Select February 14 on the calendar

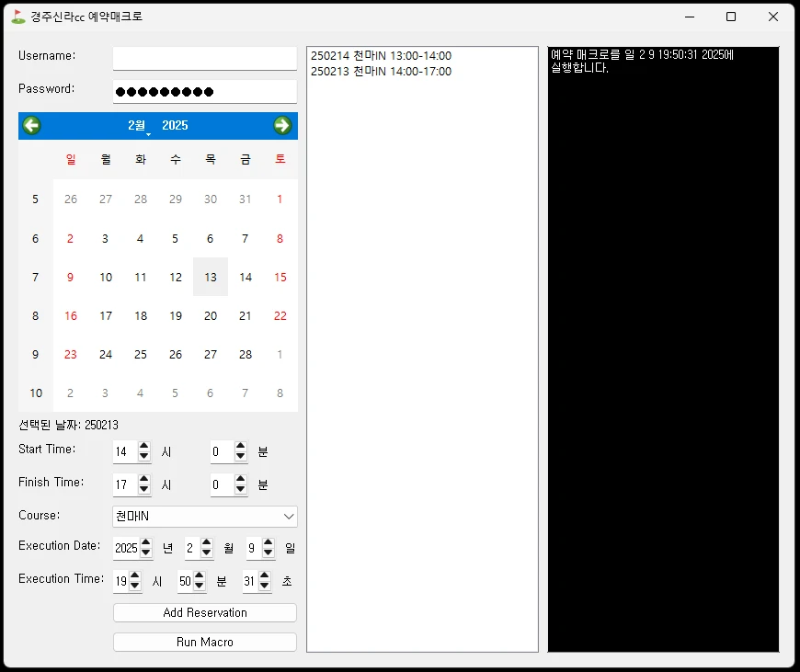click(x=246, y=278)
